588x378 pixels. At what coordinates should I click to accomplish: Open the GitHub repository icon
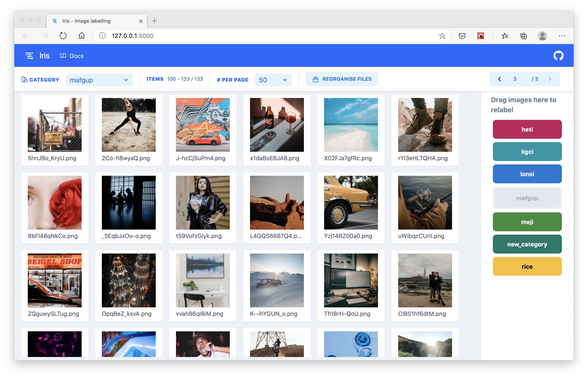558,56
